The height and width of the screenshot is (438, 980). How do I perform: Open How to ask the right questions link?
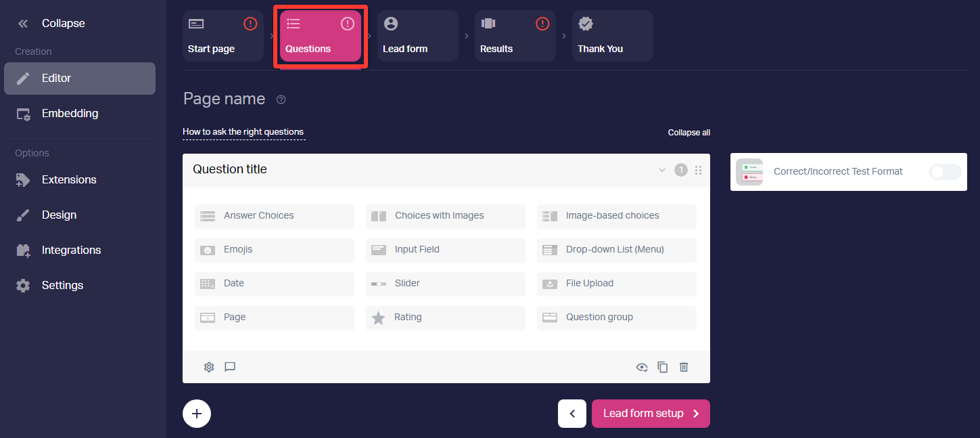[x=243, y=132]
